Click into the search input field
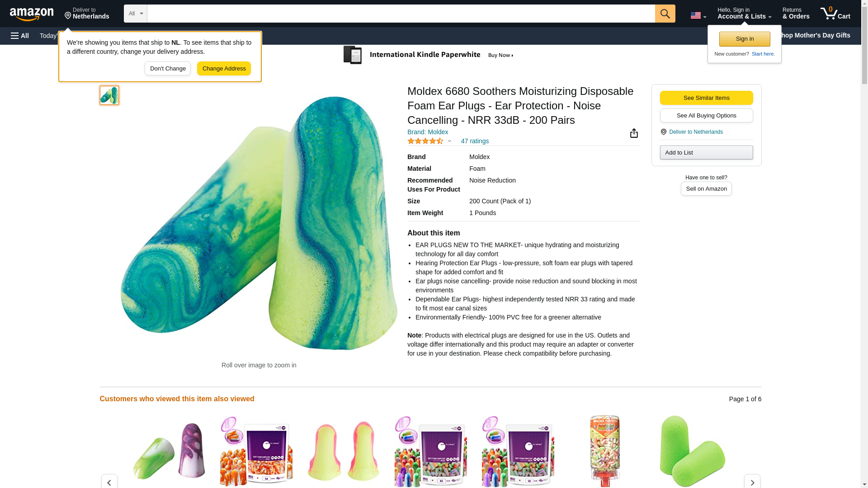The image size is (868, 488). [x=401, y=14]
